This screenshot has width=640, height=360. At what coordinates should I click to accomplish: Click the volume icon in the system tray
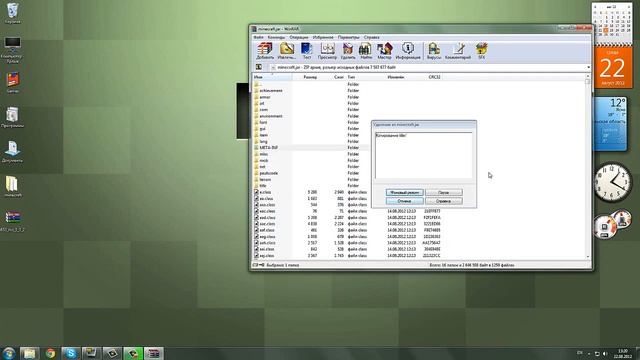pos(605,353)
